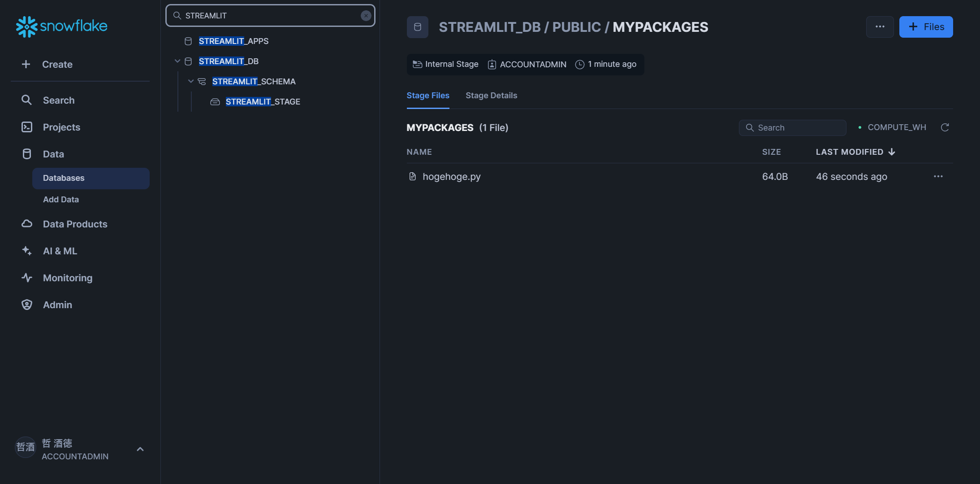Viewport: 980px width, 484px height.
Task: Select the STREAMLIT_STAGE tree item
Action: point(263,101)
